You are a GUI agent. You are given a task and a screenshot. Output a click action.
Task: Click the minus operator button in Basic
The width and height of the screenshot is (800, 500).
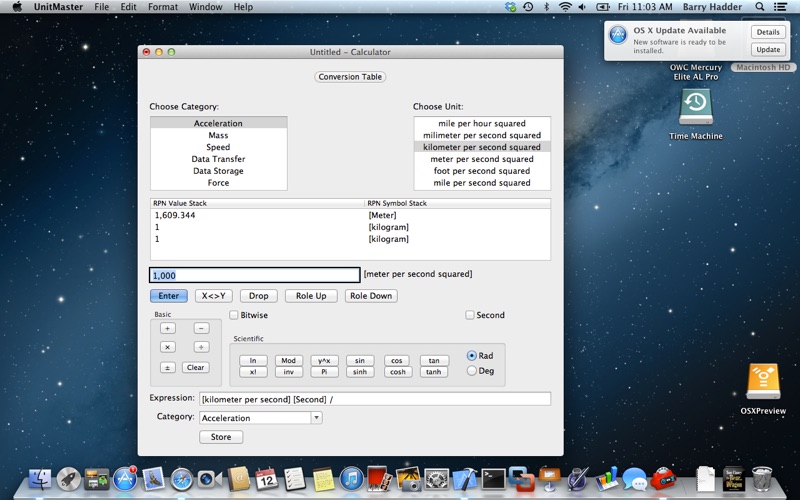202,329
